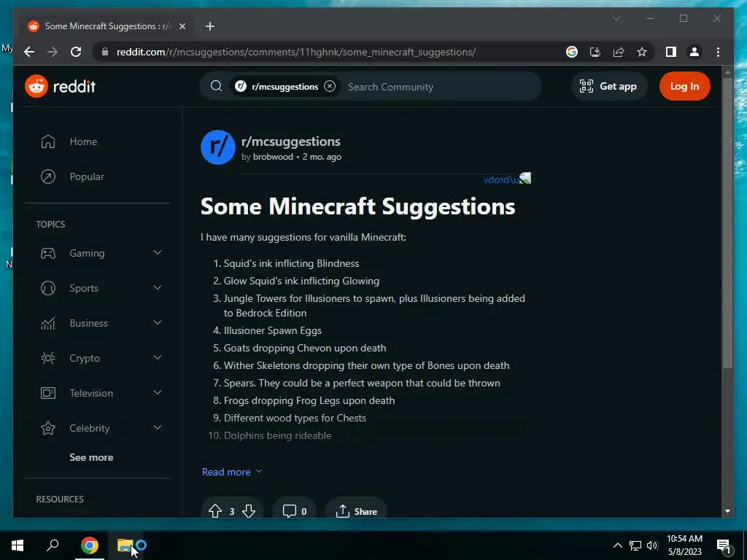Click the Business chart icon

48,323
